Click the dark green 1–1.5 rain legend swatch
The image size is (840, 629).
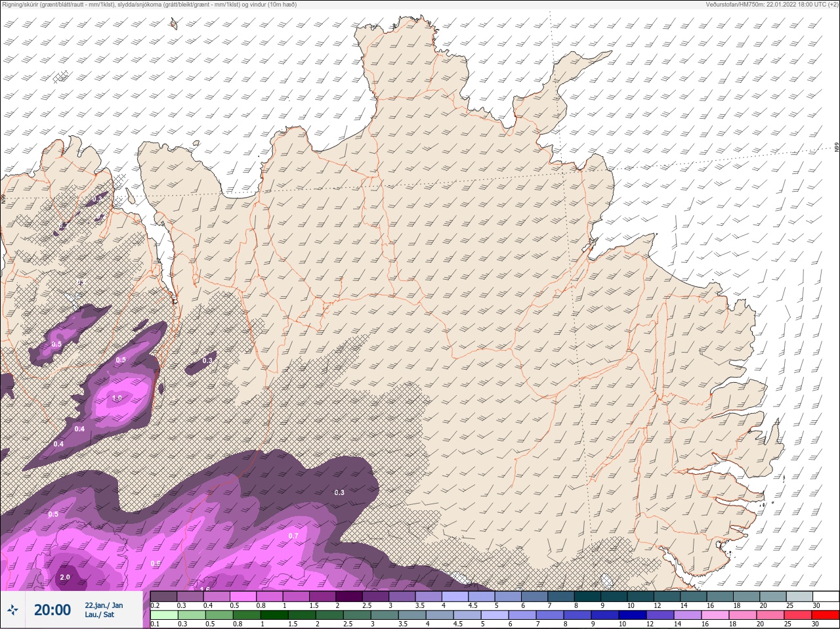click(274, 615)
